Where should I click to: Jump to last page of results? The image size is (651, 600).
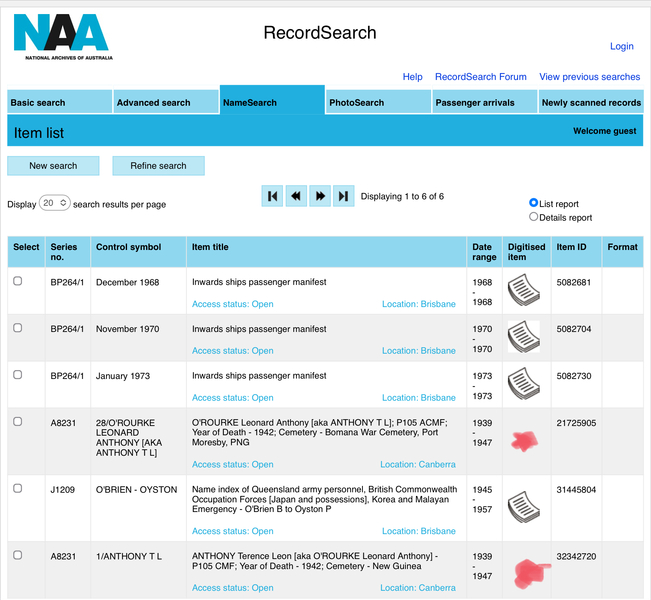[344, 196]
